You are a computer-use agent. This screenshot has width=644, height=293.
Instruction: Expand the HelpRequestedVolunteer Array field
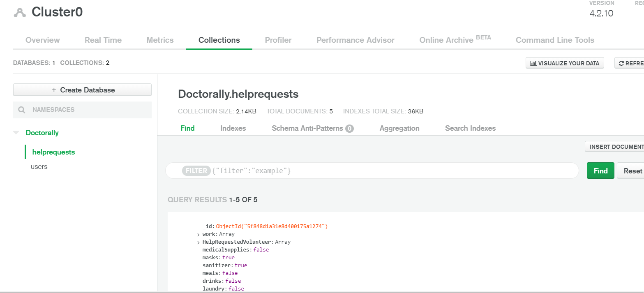pyautogui.click(x=199, y=242)
